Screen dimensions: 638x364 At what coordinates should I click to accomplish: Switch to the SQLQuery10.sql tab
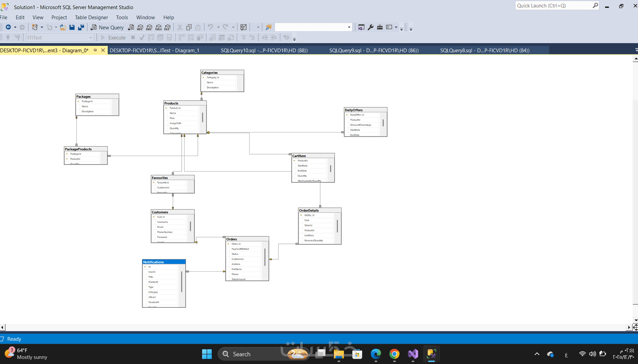tap(264, 50)
